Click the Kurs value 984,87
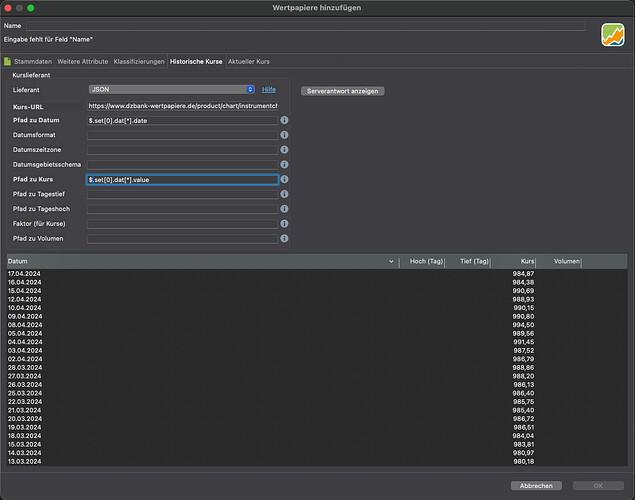This screenshot has width=635, height=500. pos(523,274)
